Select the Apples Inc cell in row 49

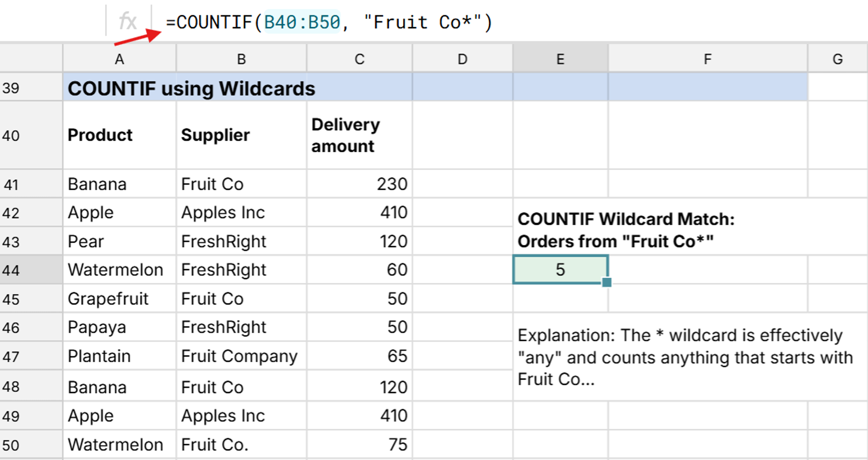241,415
